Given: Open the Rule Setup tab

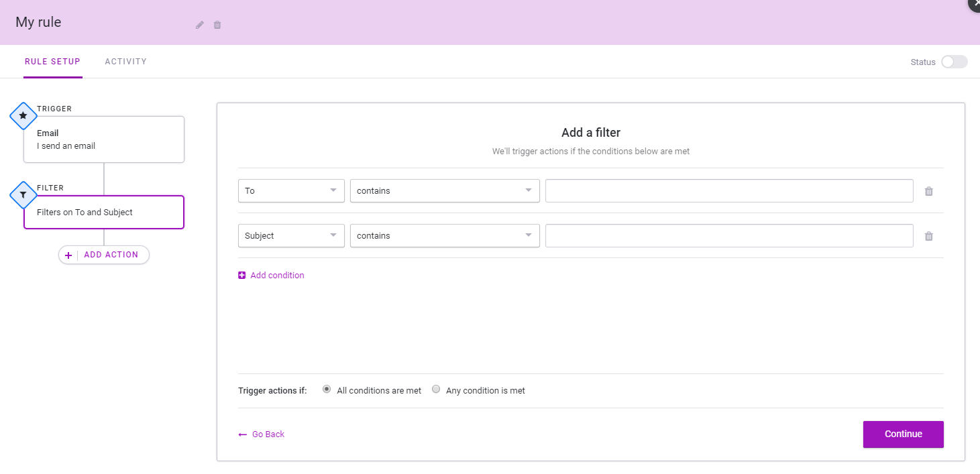Looking at the screenshot, I should click(52, 62).
